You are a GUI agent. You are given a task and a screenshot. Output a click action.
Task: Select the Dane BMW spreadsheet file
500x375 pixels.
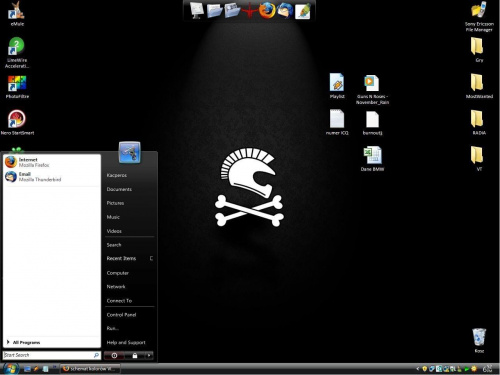coord(372,159)
